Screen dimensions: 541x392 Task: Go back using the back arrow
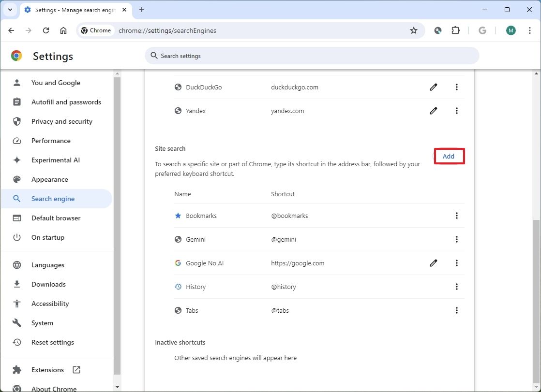pos(11,30)
